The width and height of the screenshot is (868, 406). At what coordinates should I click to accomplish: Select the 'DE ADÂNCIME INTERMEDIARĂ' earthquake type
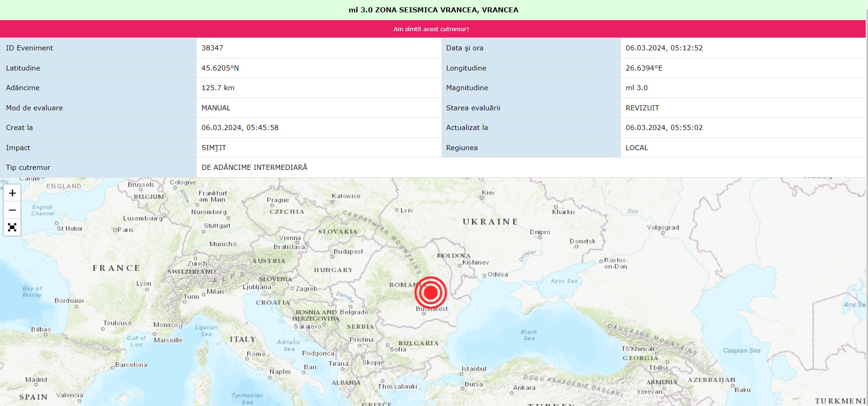(x=254, y=168)
